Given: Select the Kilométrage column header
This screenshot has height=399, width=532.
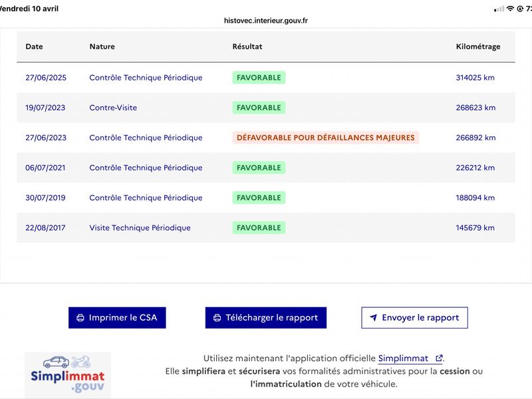Looking at the screenshot, I should pos(477,47).
